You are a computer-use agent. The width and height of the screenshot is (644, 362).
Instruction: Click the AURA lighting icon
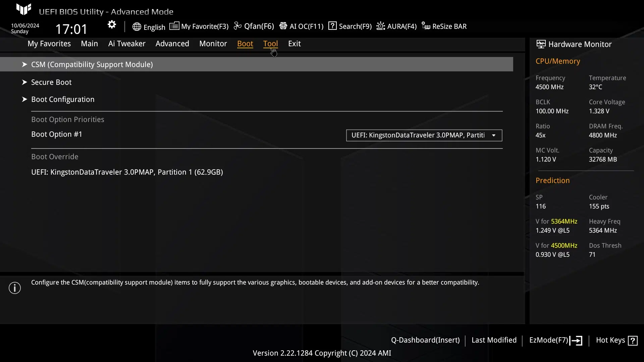click(380, 26)
